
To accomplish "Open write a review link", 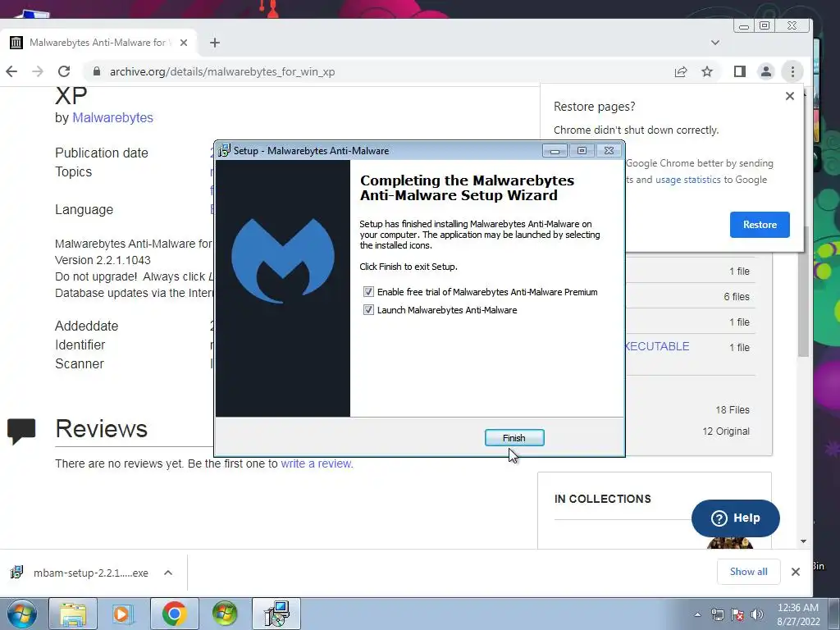I will tap(317, 463).
